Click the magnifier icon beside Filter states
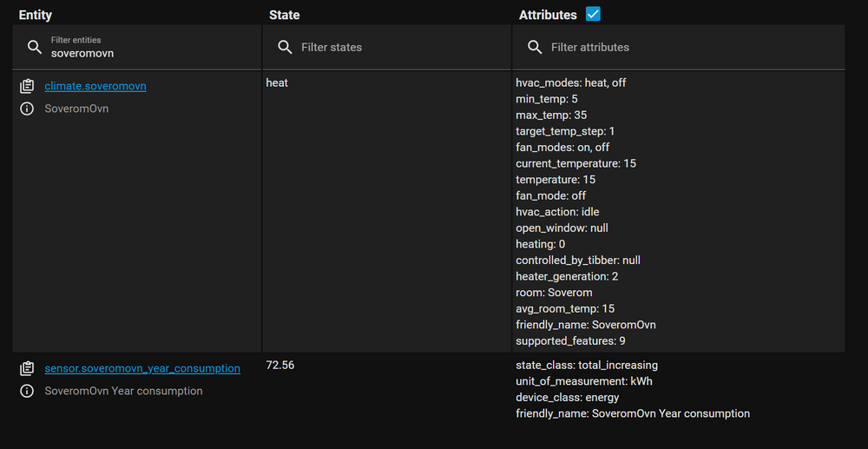 [284, 47]
